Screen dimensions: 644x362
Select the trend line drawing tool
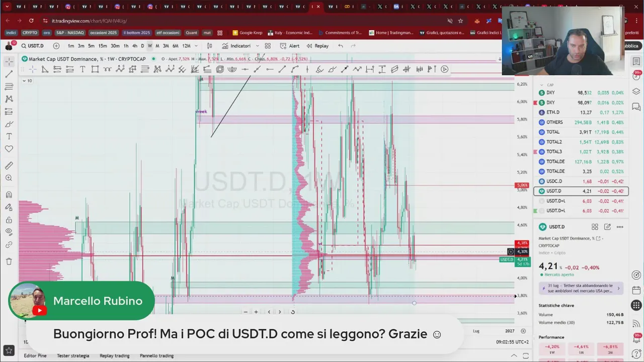(x=9, y=74)
